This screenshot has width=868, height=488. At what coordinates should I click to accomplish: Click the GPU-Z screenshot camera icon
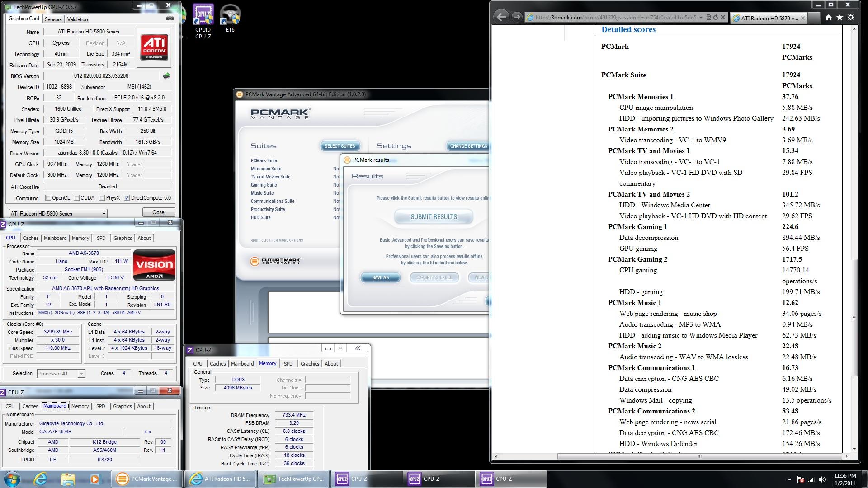[x=170, y=19]
